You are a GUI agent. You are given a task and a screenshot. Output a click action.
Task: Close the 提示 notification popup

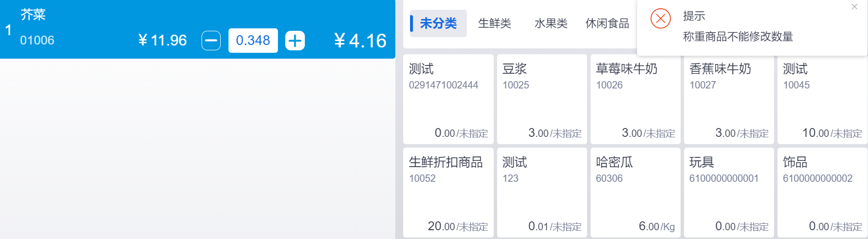click(x=854, y=7)
